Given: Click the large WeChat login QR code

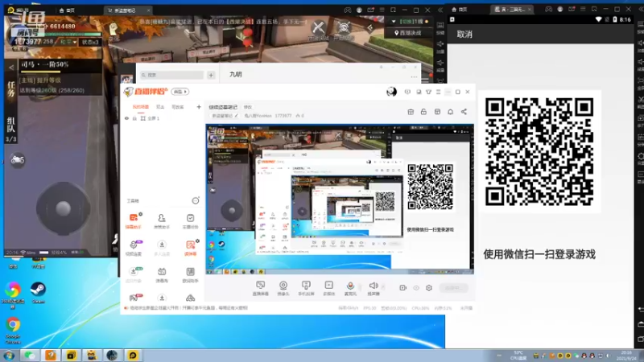Looking at the screenshot, I should [539, 151].
